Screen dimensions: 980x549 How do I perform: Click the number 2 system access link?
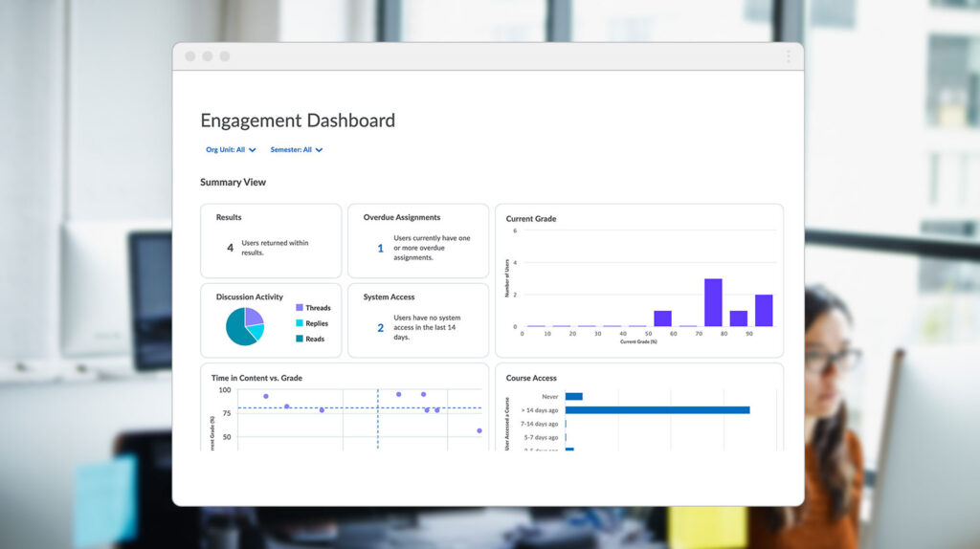[x=380, y=328]
